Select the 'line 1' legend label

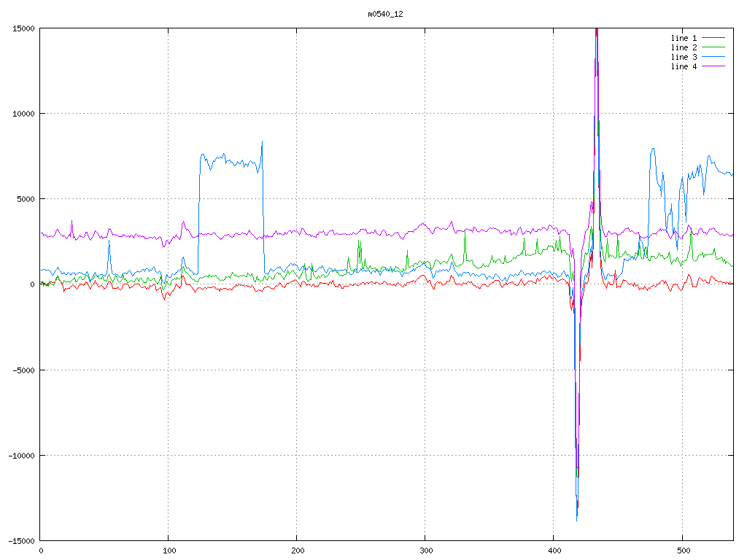[684, 38]
